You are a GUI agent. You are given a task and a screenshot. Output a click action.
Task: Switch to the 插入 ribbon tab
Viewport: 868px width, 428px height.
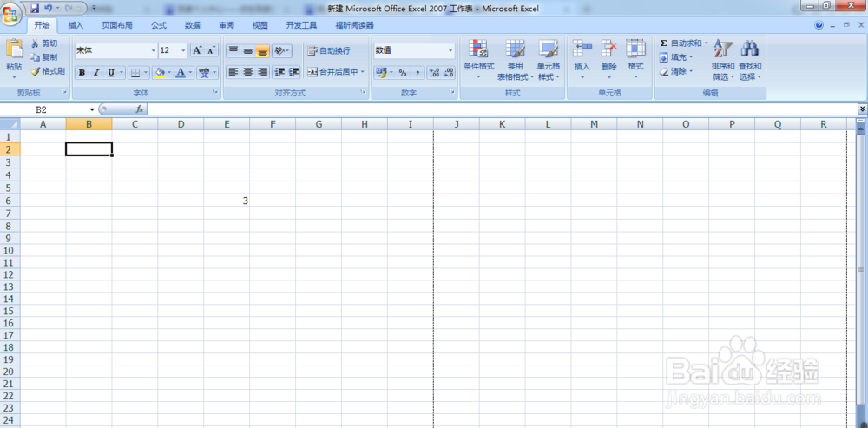[76, 25]
